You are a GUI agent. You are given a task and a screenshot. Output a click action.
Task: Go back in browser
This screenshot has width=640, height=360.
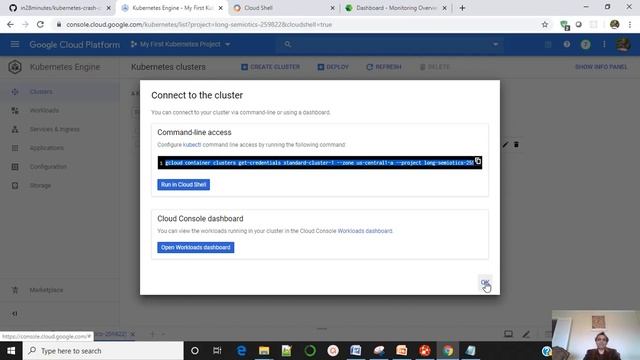[10, 24]
